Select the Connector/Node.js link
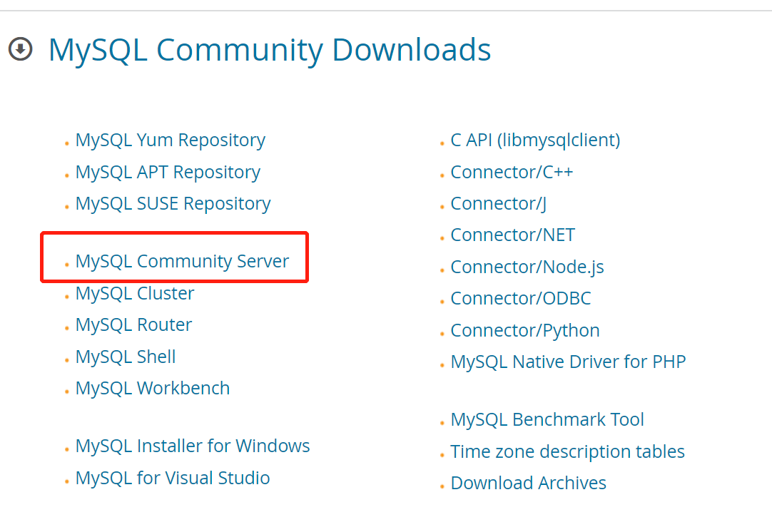The height and width of the screenshot is (532, 772). click(x=527, y=267)
